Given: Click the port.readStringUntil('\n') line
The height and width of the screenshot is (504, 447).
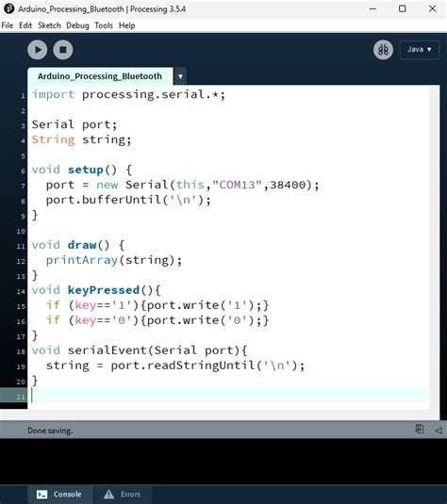Looking at the screenshot, I should click(175, 366).
